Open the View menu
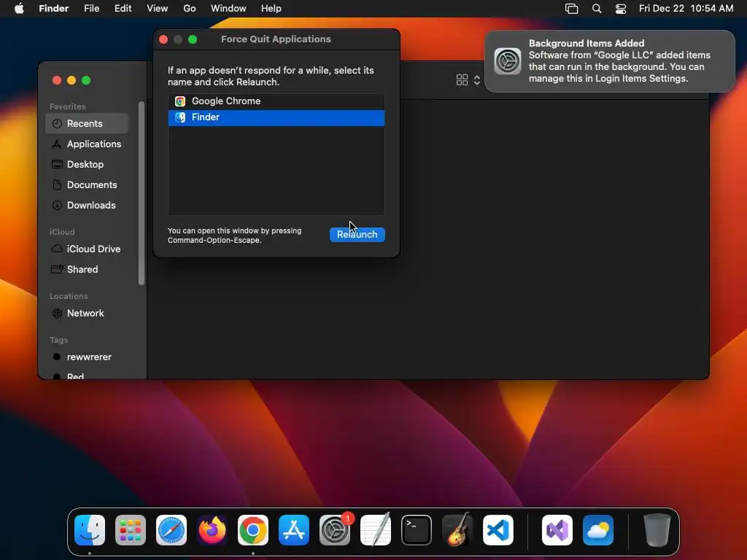The height and width of the screenshot is (560, 747). (158, 9)
